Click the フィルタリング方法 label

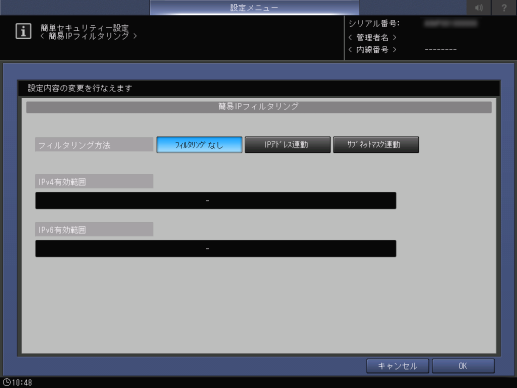point(94,145)
